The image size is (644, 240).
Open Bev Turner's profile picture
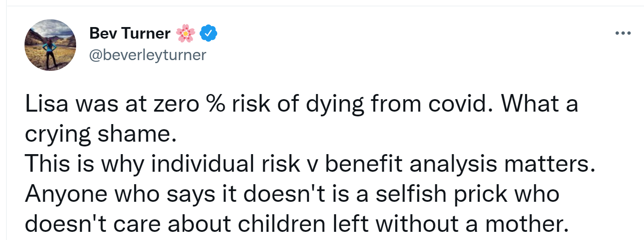(51, 45)
